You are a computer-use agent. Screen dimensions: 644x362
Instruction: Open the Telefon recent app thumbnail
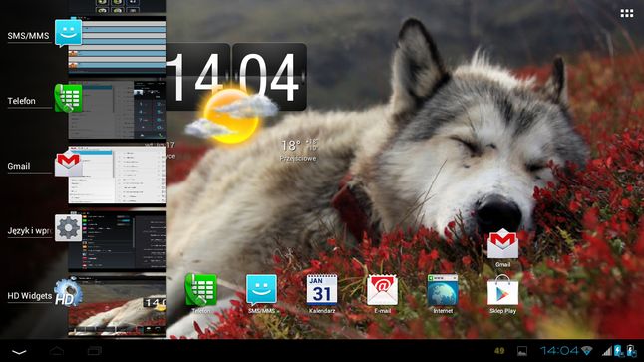click(118, 110)
